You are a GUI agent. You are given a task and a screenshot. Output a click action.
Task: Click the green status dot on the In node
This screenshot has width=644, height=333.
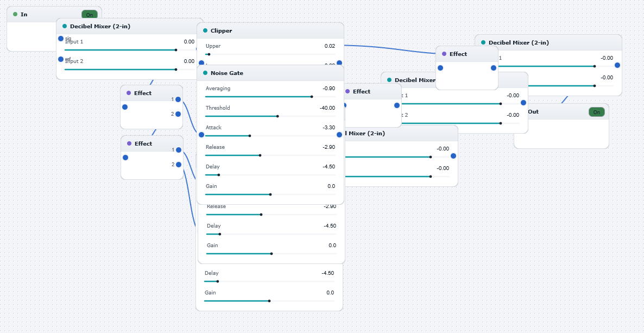[x=15, y=14]
